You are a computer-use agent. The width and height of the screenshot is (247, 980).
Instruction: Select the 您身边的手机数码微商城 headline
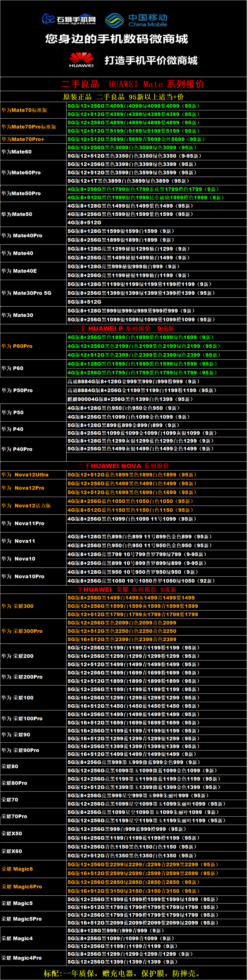[x=117, y=39]
